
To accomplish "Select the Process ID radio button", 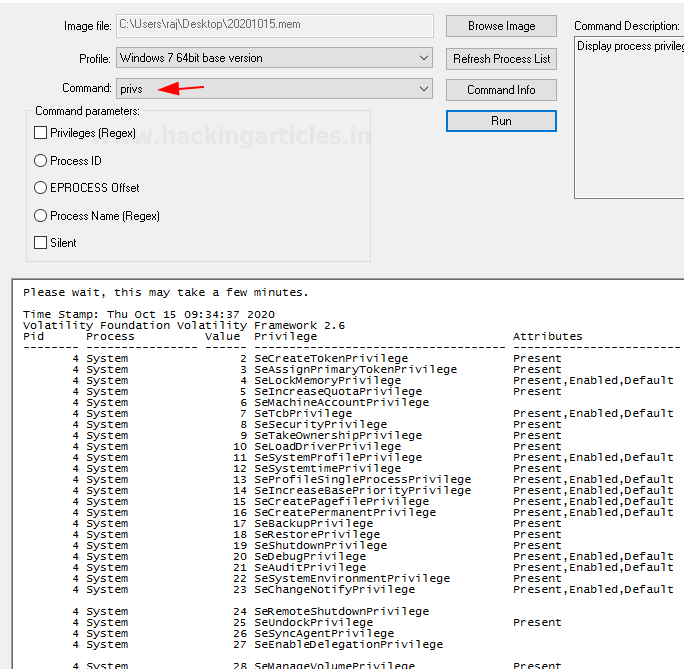I will point(41,160).
